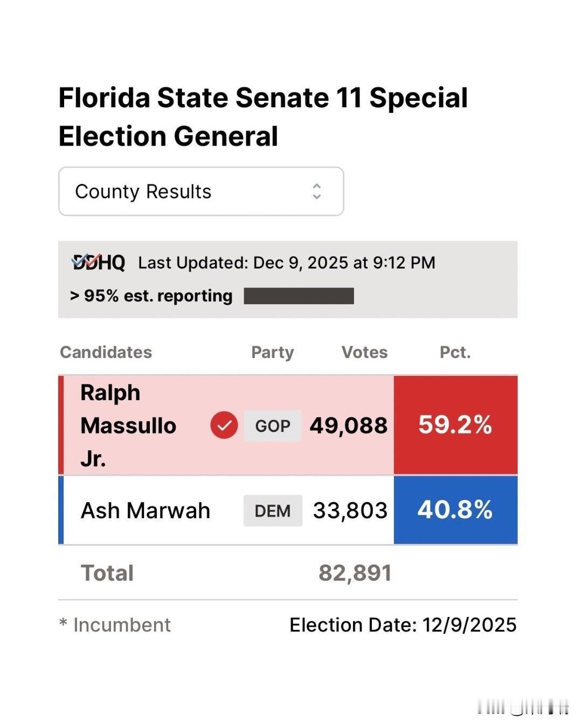Click the Election Date 12/9/2025 text
The width and height of the screenshot is (582, 728).
(x=403, y=625)
